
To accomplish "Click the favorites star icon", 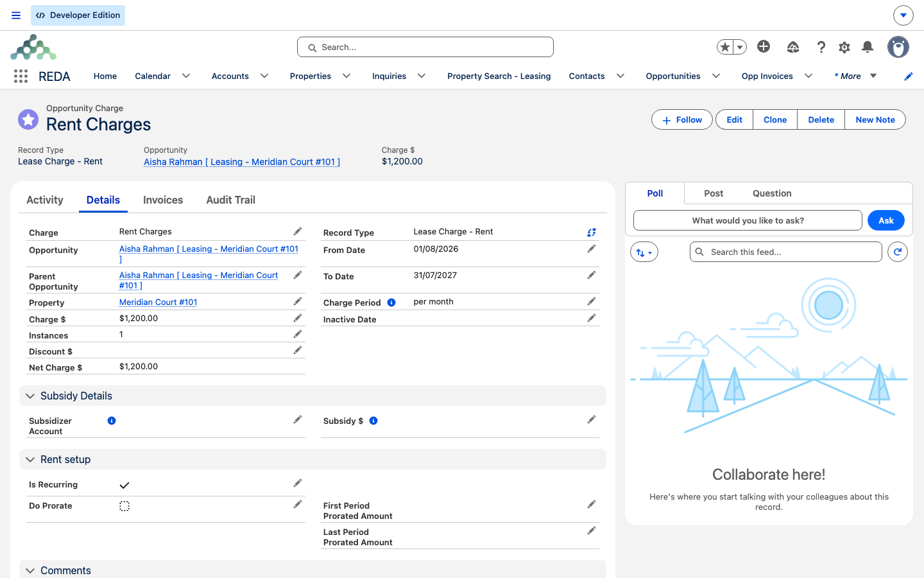I will (725, 47).
